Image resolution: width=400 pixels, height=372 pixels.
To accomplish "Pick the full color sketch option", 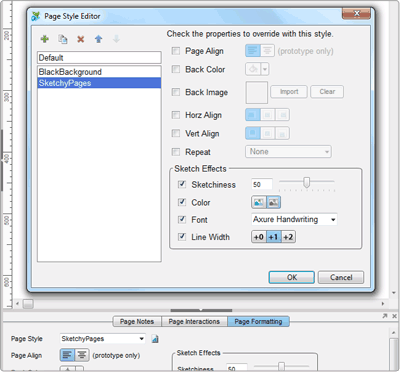I will (x=259, y=202).
